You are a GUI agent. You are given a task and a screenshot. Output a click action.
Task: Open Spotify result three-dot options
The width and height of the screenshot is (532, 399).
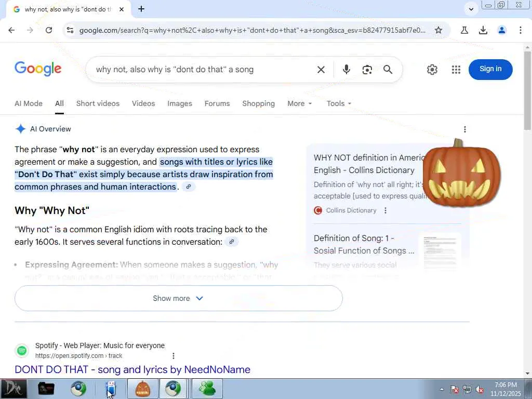coord(174,355)
